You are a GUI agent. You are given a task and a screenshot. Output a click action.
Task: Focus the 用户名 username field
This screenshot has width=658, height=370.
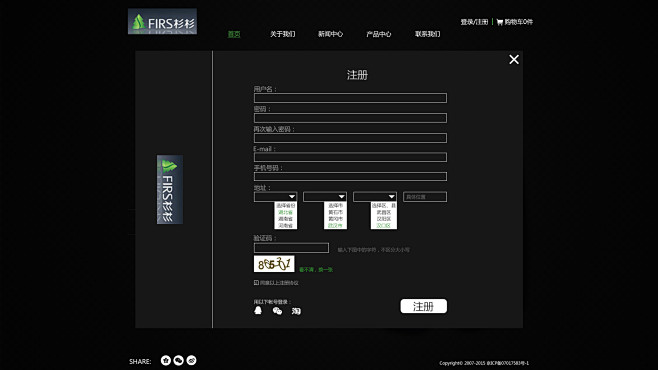[x=350, y=98]
